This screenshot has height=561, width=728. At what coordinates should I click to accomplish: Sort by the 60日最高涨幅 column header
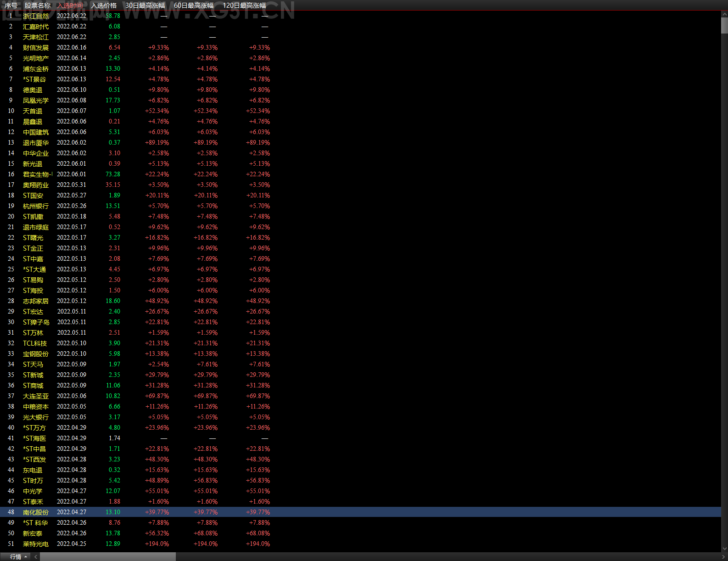[194, 6]
